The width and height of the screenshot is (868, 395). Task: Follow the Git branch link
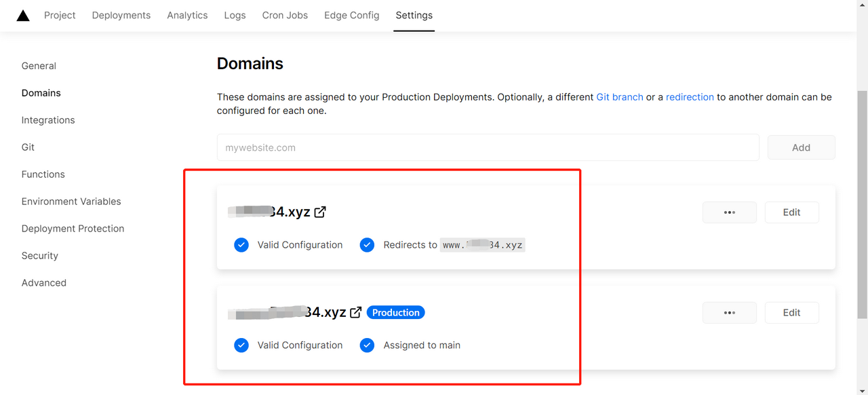point(619,97)
